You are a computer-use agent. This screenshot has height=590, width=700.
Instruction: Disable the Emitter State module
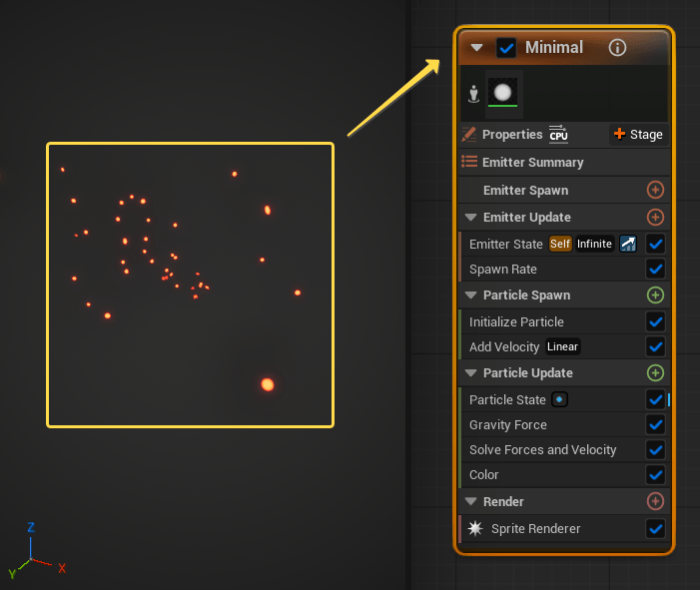655,245
